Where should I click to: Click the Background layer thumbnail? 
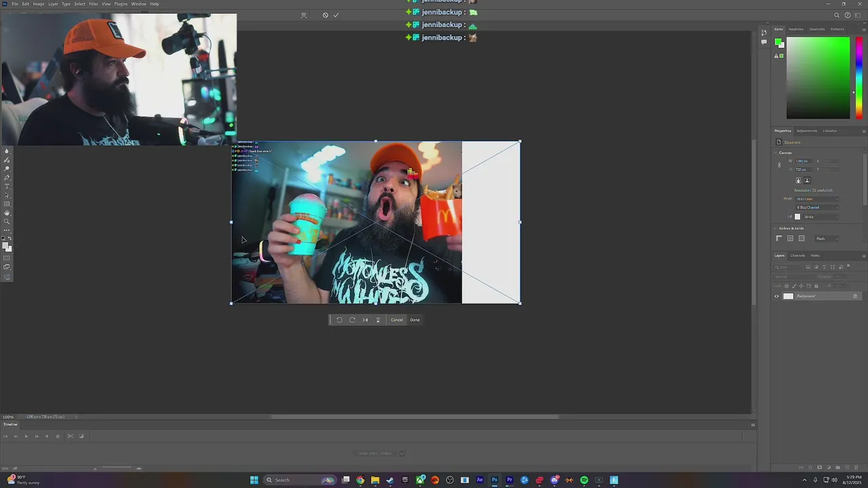point(788,296)
